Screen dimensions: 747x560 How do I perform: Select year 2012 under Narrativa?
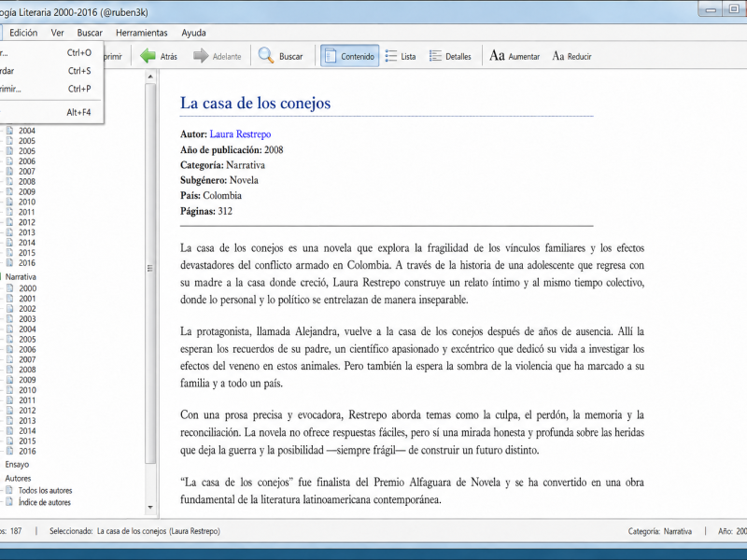[x=27, y=411]
